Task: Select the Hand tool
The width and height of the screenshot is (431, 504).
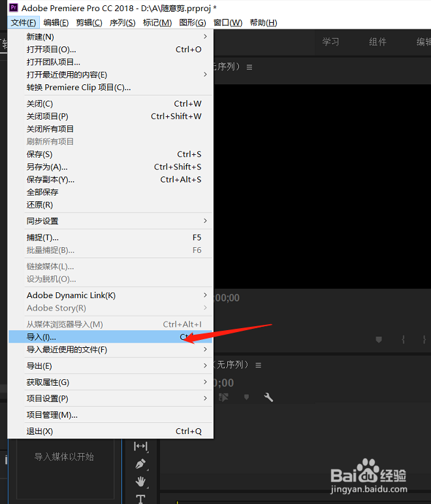Action: (x=140, y=482)
